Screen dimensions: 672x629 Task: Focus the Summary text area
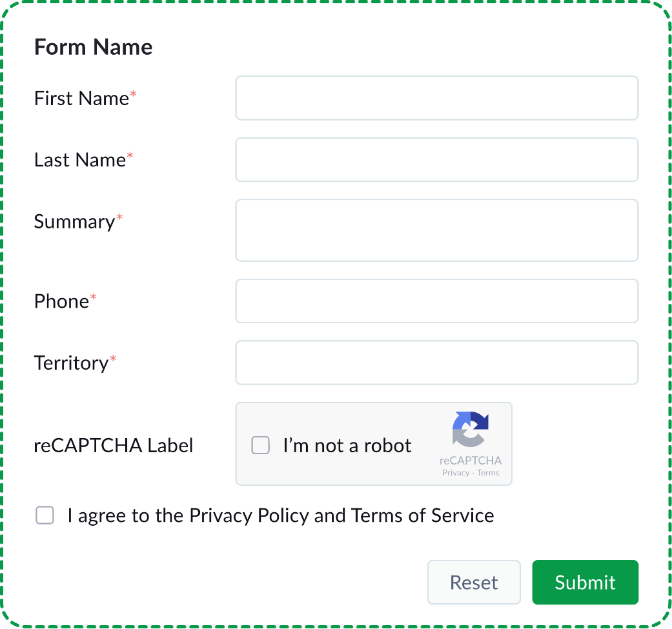pos(436,230)
